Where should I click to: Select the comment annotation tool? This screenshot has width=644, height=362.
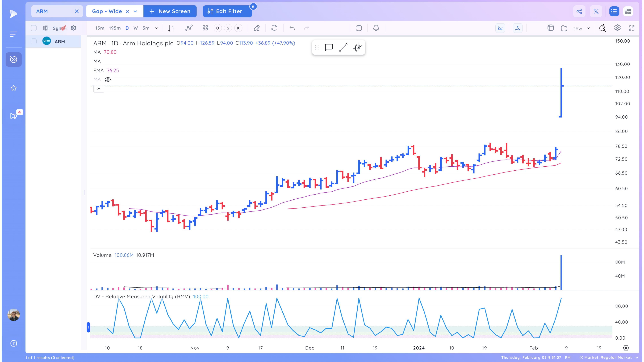coord(329,47)
